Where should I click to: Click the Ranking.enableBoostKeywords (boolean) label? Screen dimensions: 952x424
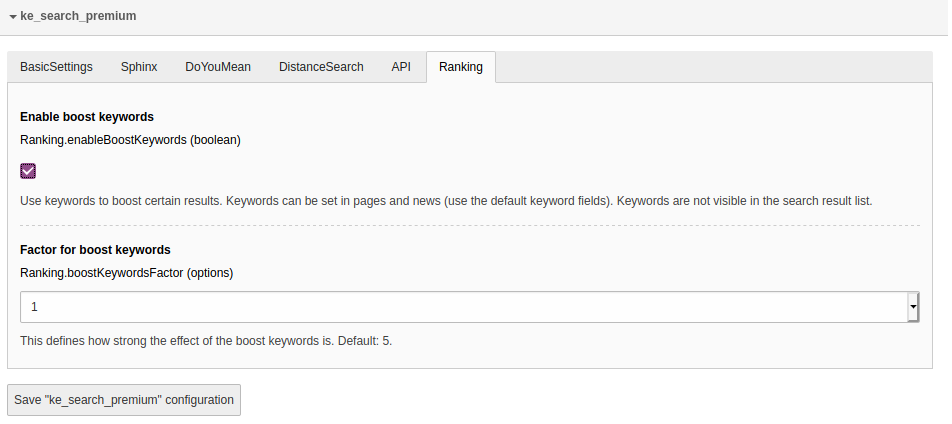(x=131, y=140)
